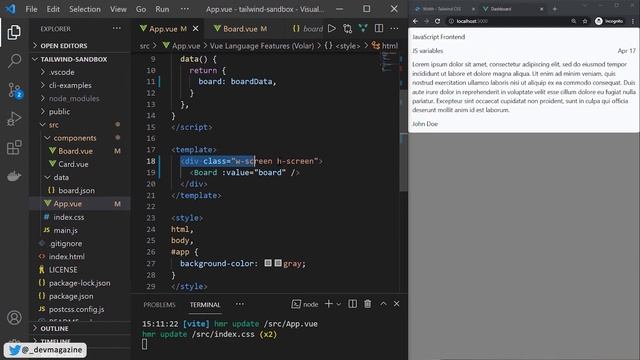Click the green Volar icon in editor toolbar
The width and height of the screenshot is (640, 360).
363,28
